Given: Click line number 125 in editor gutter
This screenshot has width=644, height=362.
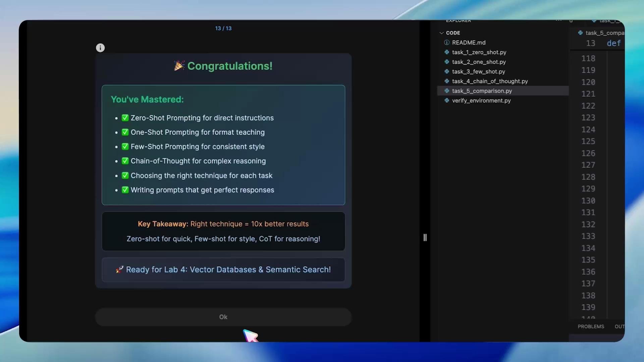Looking at the screenshot, I should click(x=588, y=141).
